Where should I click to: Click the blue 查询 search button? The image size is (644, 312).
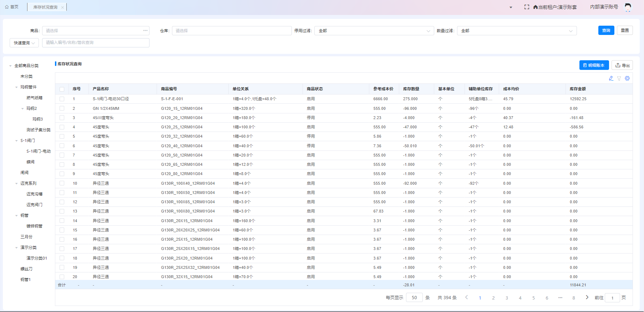606,31
